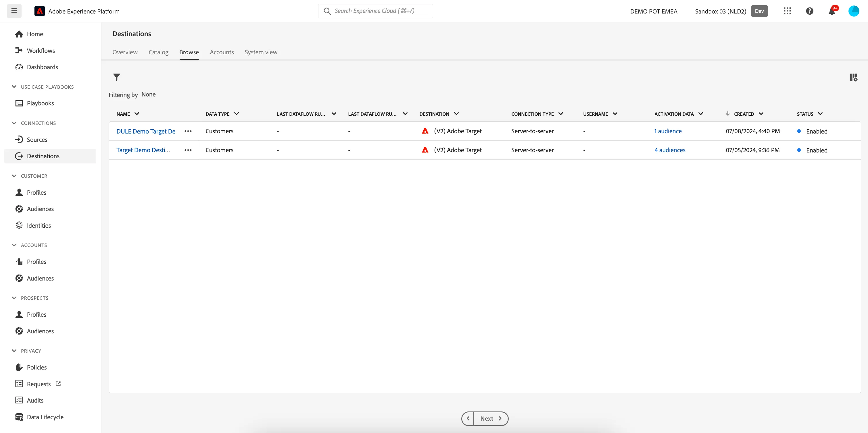Open the filter funnel panel
This screenshot has height=433, width=868.
point(117,78)
